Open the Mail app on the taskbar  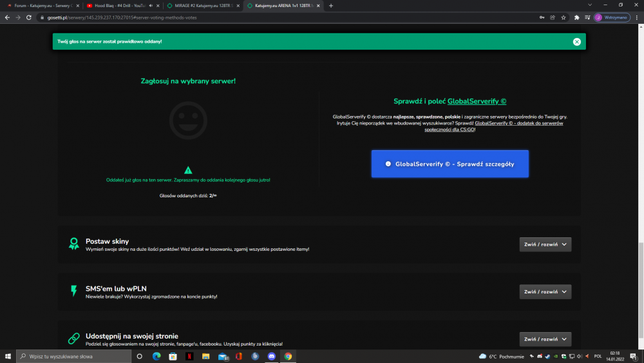point(223,356)
